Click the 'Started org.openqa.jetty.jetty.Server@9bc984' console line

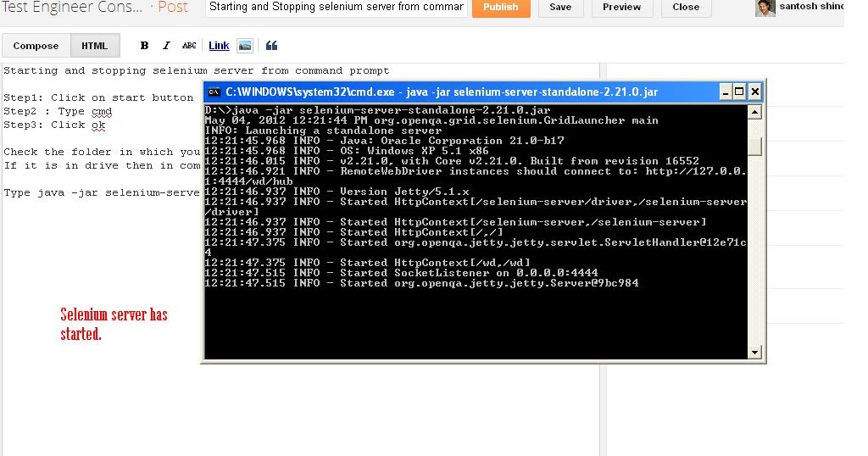coord(422,283)
